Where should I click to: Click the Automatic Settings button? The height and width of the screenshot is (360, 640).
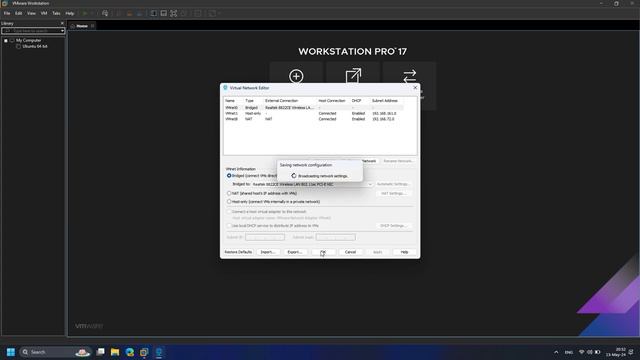(393, 184)
